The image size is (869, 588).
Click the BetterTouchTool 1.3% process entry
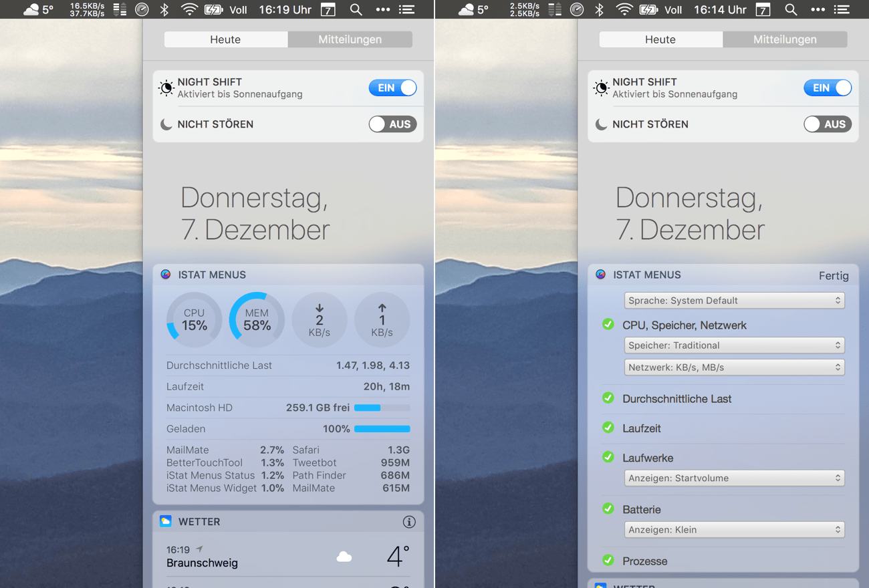tap(225, 463)
